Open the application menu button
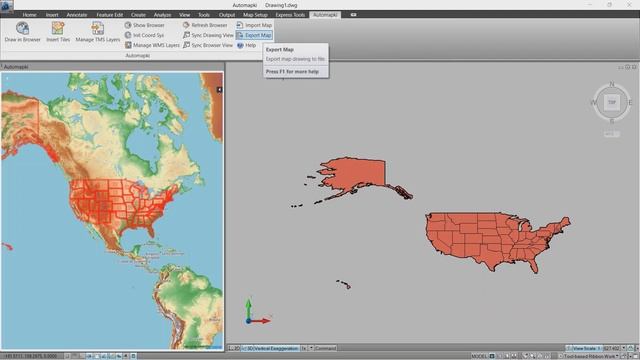Screen dimensions: 640x360 pos(7,6)
